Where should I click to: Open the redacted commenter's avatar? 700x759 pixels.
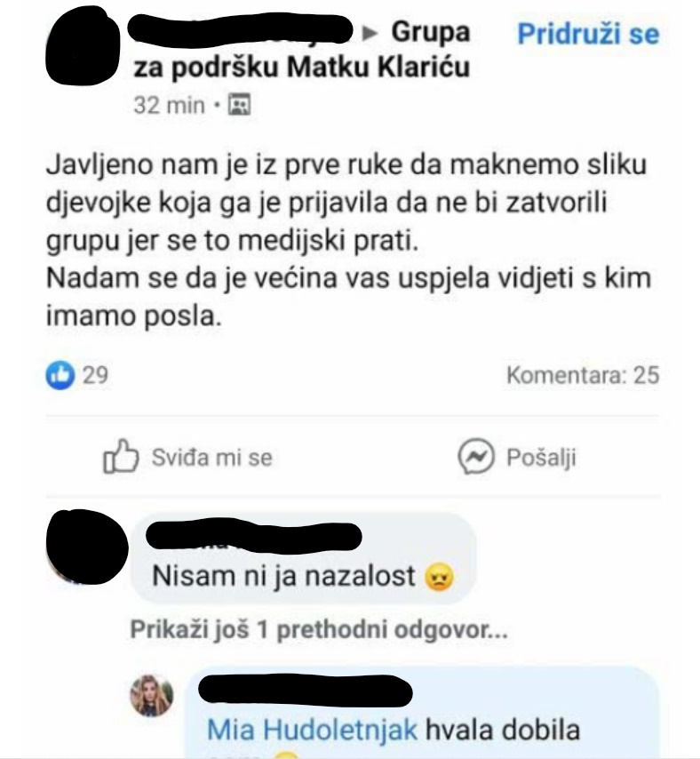click(87, 547)
